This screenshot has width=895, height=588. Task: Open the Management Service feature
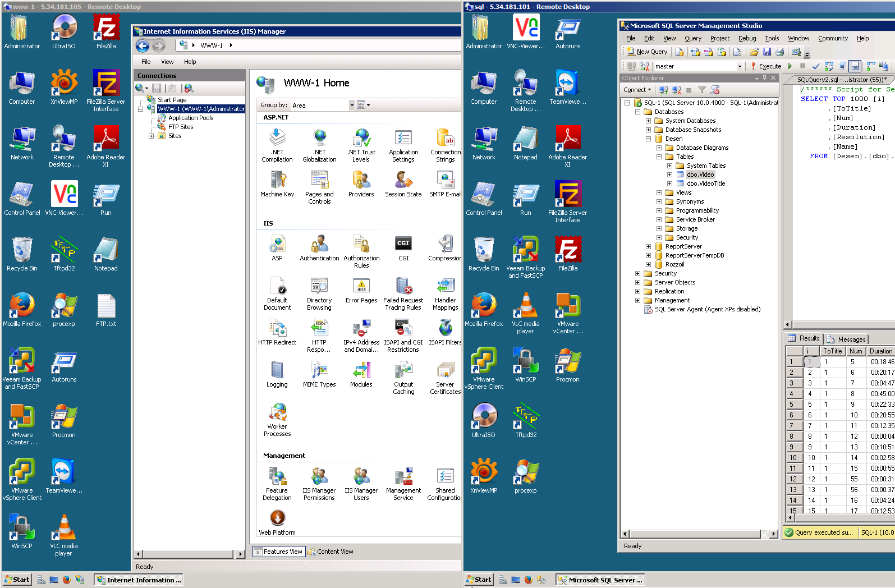click(403, 484)
